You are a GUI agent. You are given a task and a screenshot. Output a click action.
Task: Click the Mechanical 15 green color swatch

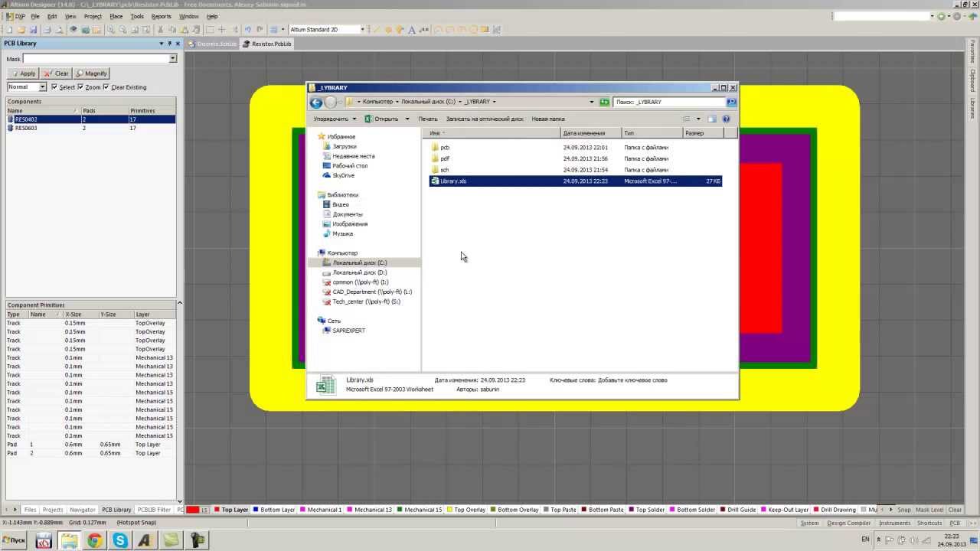(400, 510)
